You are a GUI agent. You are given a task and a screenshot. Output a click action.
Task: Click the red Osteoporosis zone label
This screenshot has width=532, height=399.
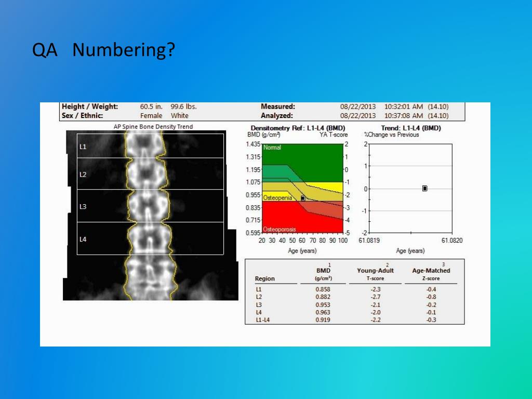coord(279,229)
